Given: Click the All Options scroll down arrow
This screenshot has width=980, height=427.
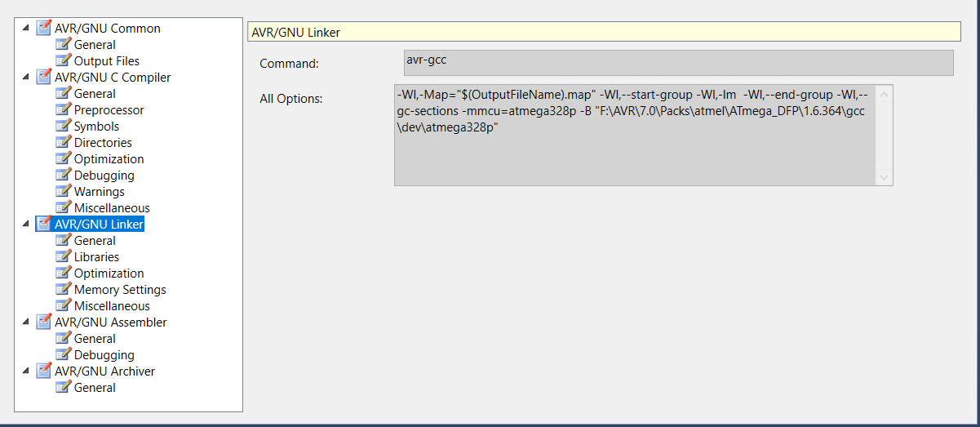Looking at the screenshot, I should tap(885, 176).
